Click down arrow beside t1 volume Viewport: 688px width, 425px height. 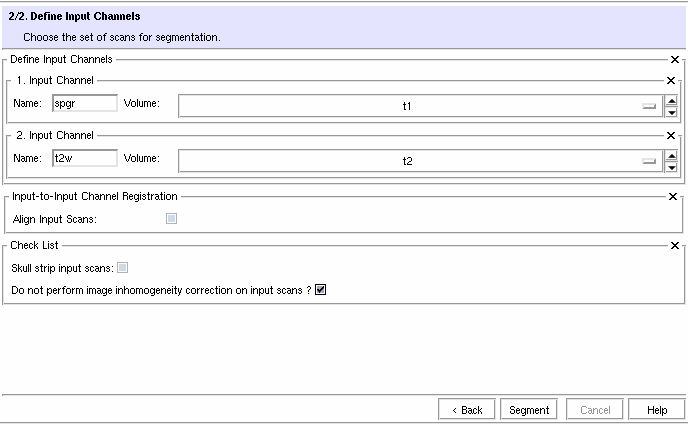click(x=671, y=112)
